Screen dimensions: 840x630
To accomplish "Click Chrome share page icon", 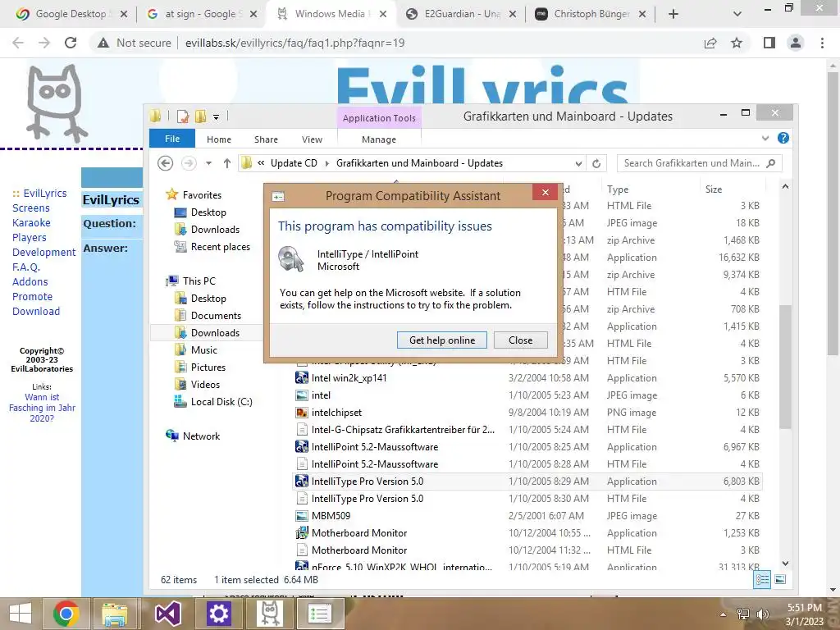I will [x=710, y=43].
